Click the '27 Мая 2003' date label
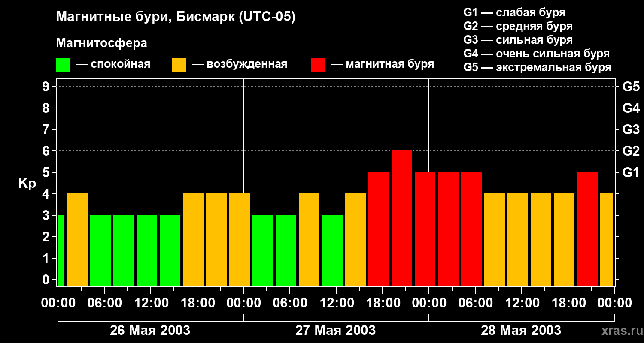Screen dimensions: 644x343 pos(335,331)
